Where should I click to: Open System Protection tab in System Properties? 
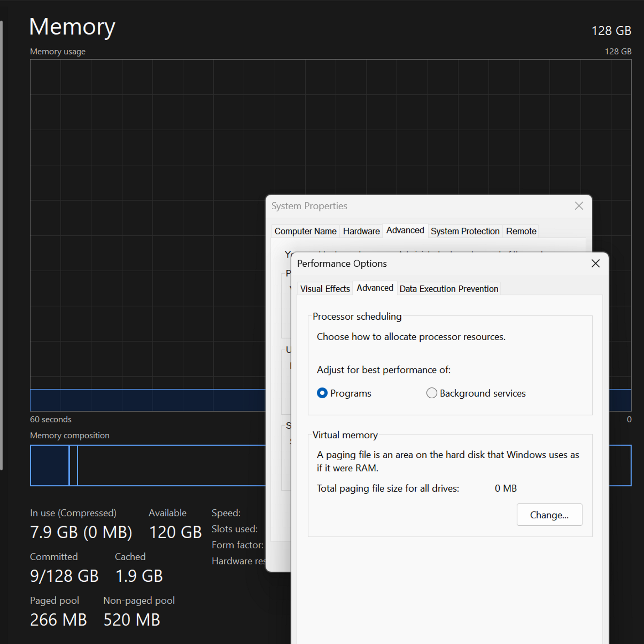(465, 231)
